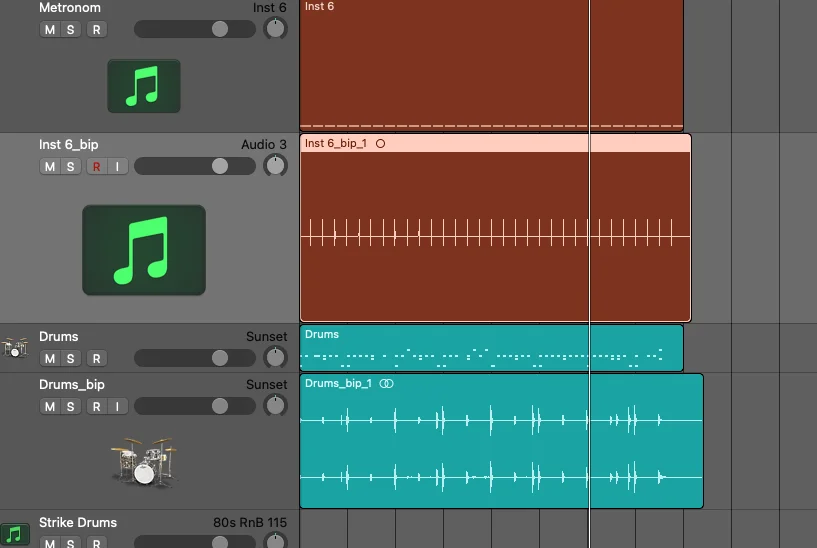Solo the Drums_bip track

click(x=70, y=406)
